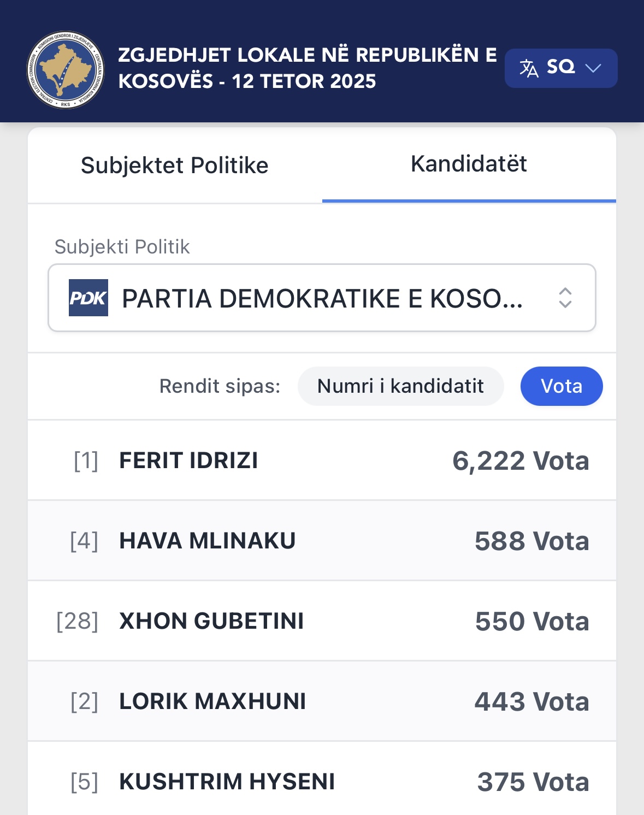The height and width of the screenshot is (815, 644).
Task: Switch to Kandidatët tab
Action: [469, 164]
